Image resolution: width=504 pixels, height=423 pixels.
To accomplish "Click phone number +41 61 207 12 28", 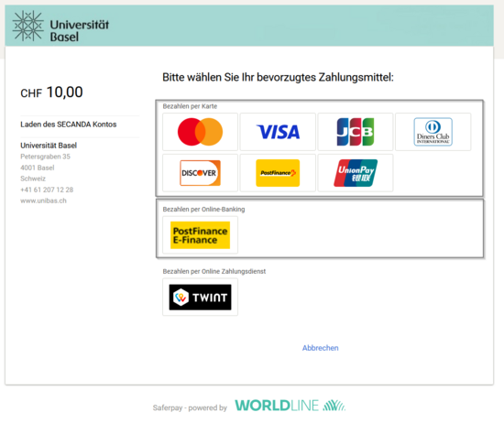I will (x=47, y=190).
